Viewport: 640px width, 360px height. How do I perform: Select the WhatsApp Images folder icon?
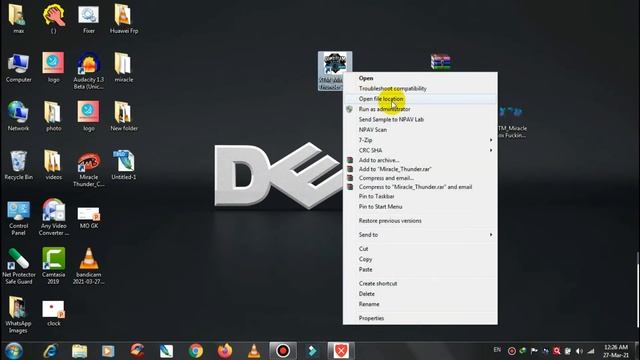click(18, 315)
